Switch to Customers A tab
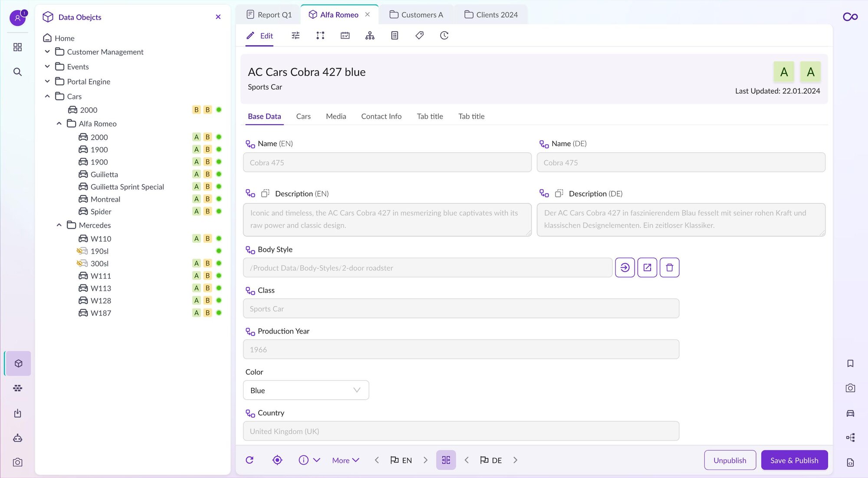Image resolution: width=868 pixels, height=478 pixels. (x=416, y=14)
